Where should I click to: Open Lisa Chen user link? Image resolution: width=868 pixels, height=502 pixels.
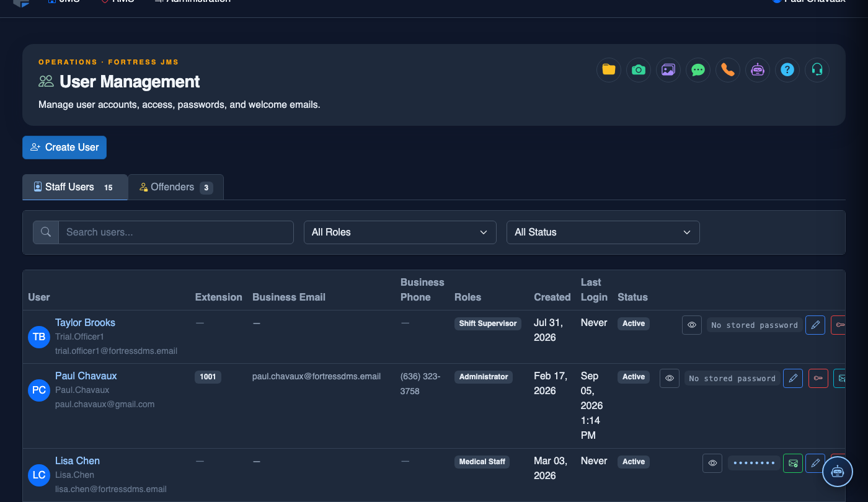(77, 460)
